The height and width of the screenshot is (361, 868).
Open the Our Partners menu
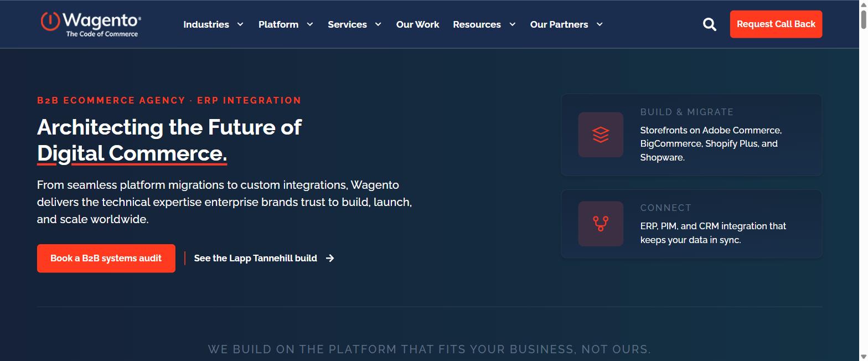559,24
